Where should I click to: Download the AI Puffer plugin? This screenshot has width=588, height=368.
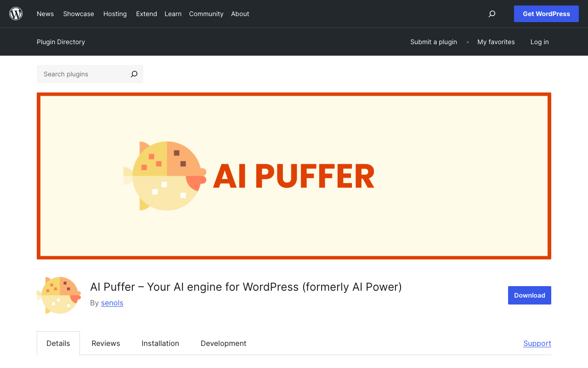click(530, 295)
